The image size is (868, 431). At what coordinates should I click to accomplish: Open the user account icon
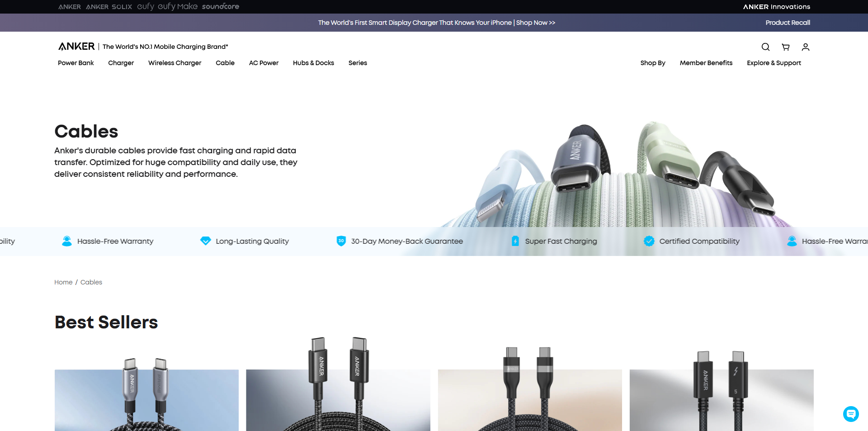click(806, 47)
